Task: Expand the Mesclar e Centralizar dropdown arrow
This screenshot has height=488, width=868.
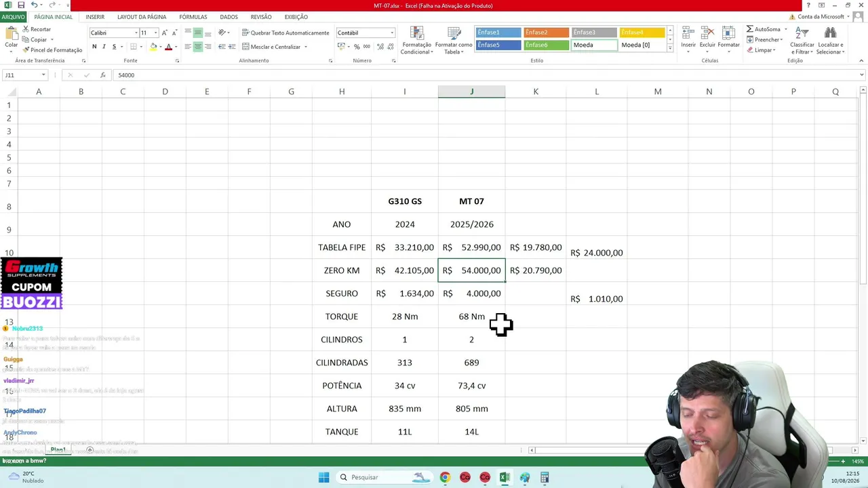Action: click(x=306, y=47)
